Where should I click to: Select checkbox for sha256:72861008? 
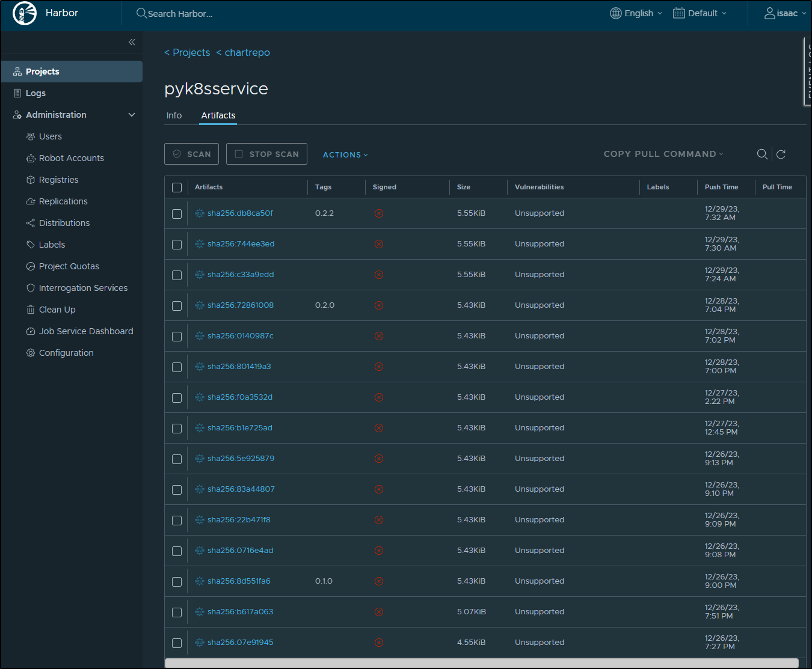[x=177, y=306]
